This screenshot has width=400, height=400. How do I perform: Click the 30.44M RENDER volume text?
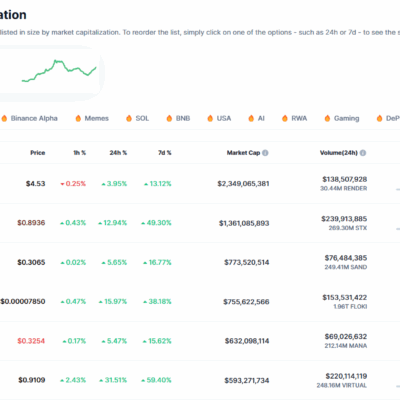click(344, 189)
